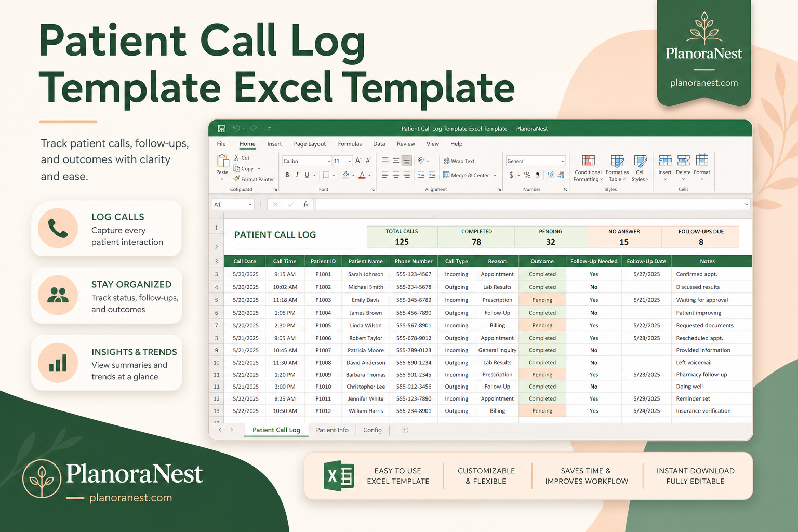Switch to the Insert ribbon tab
The width and height of the screenshot is (798, 532).
(274, 144)
